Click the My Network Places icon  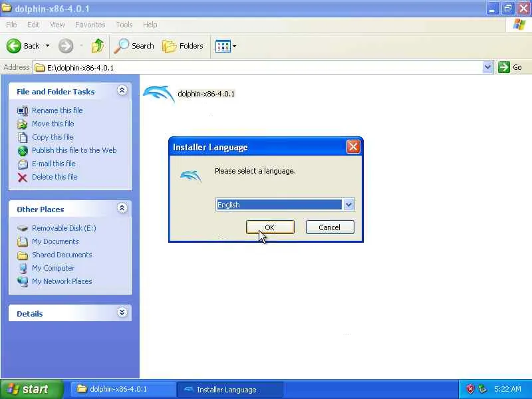click(x=23, y=281)
